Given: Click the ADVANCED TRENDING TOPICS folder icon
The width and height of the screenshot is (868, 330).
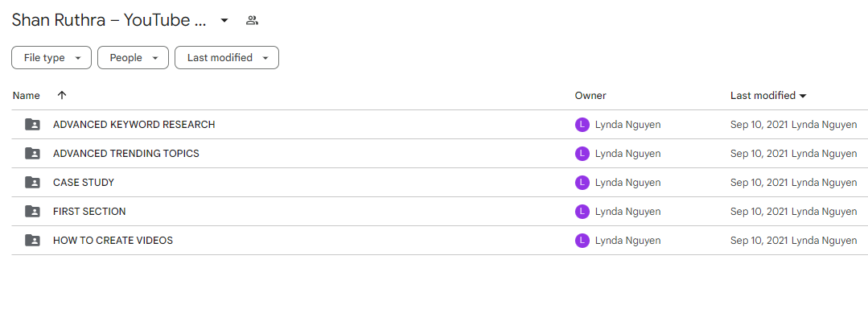Looking at the screenshot, I should click(x=33, y=154).
